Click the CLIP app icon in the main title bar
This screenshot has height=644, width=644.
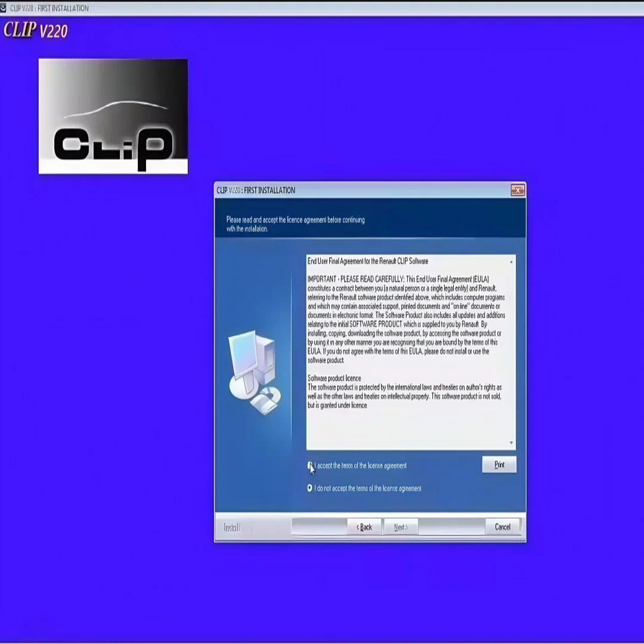pos(3,8)
